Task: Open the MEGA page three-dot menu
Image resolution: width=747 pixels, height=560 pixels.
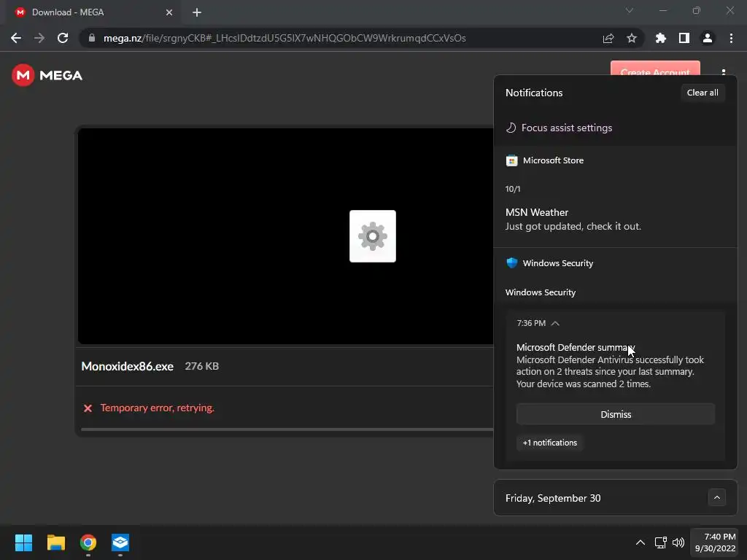Action: click(724, 72)
